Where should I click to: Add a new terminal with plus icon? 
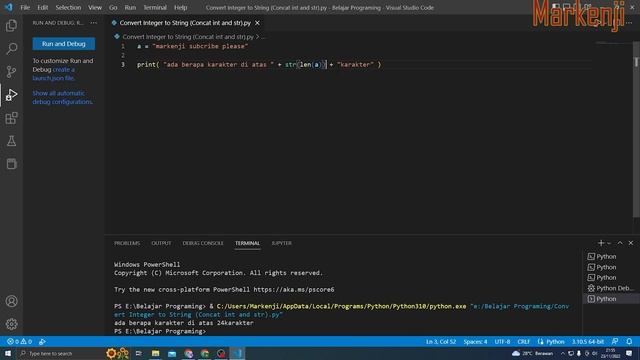601,243
